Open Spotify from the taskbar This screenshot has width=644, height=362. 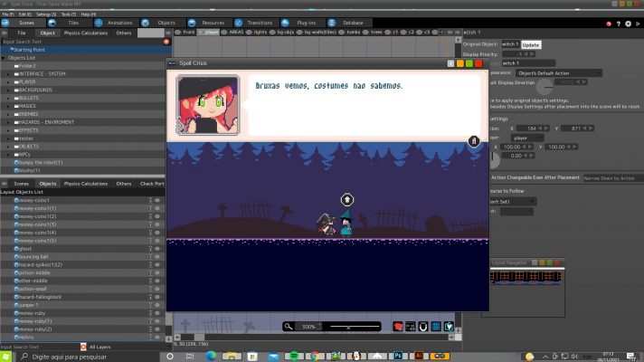click(294, 357)
